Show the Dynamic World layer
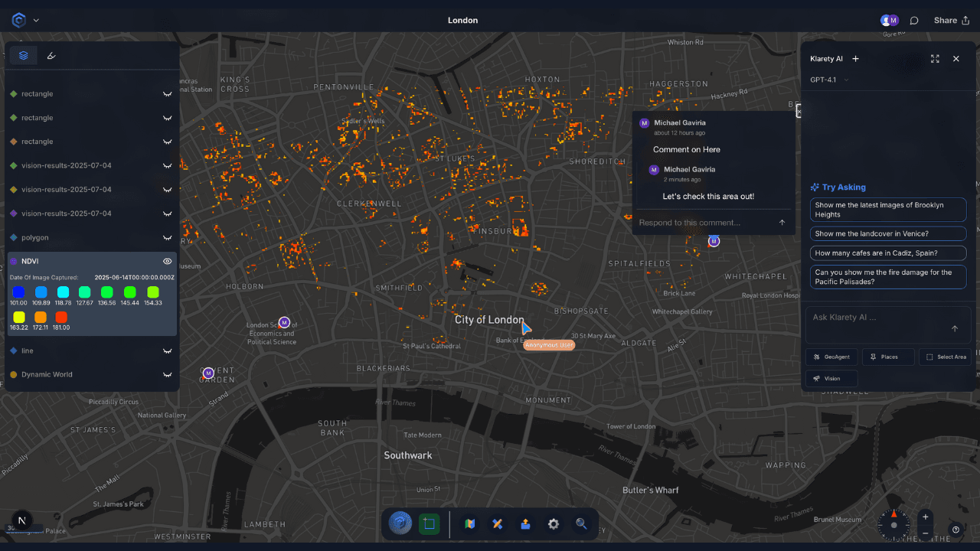 pyautogui.click(x=167, y=375)
